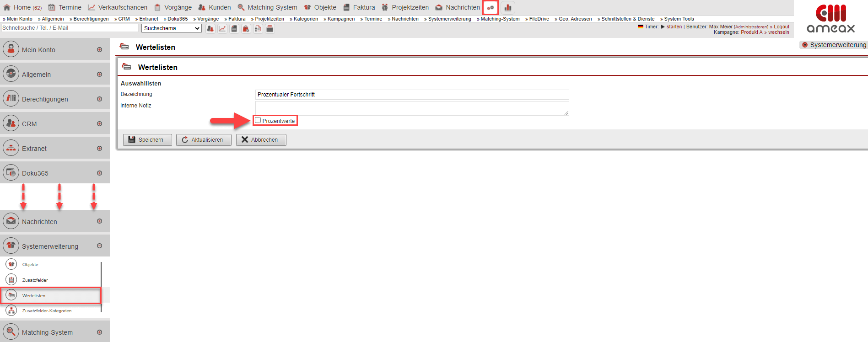This screenshot has height=342, width=868.
Task: Open Zusatzfelder-Kategorien in the sidebar
Action: pos(47,311)
